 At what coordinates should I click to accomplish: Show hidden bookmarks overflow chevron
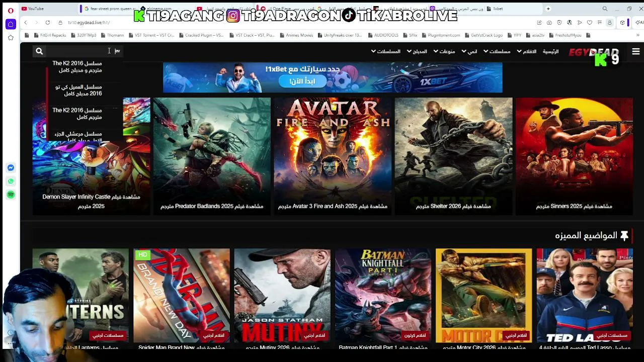[x=639, y=35]
